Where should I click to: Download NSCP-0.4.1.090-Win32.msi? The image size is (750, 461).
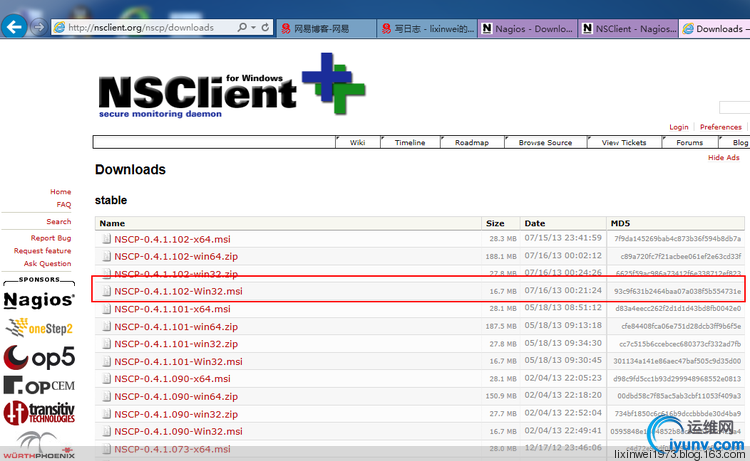point(178,431)
